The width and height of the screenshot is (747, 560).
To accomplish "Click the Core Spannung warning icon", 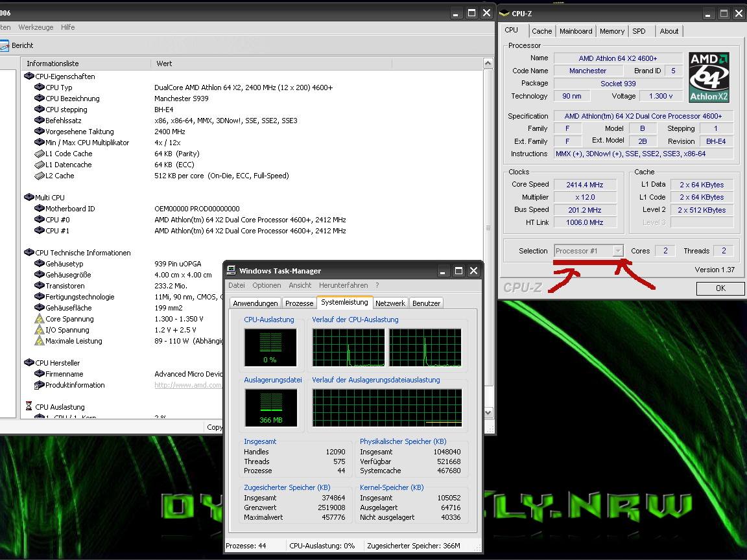I will coord(40,319).
